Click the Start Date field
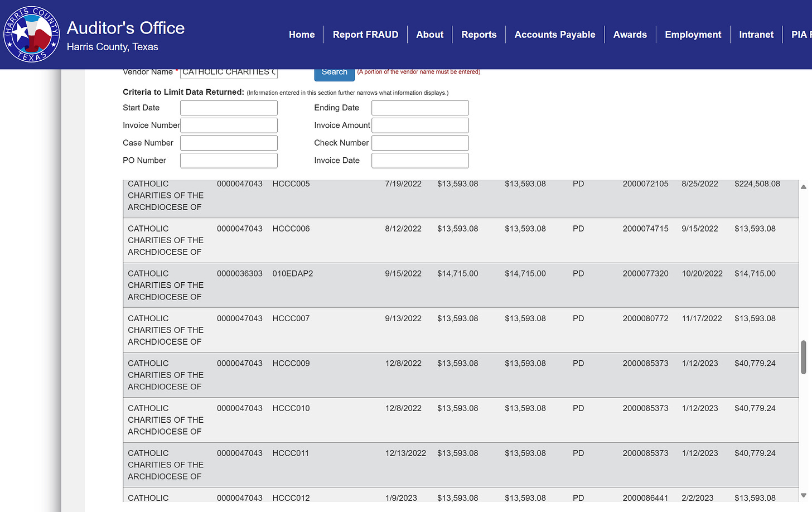This screenshot has width=812, height=512. 229,108
